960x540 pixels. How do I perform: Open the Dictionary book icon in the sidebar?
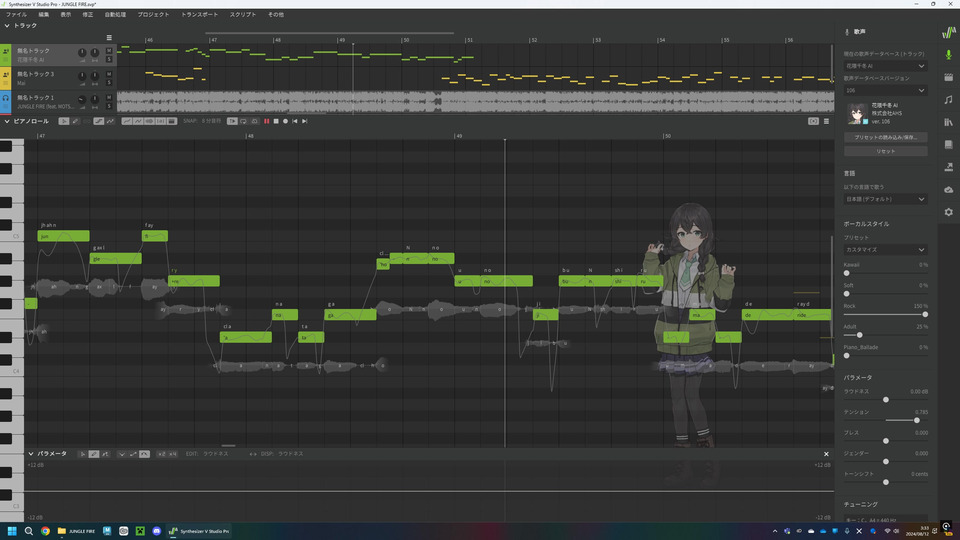(x=948, y=144)
